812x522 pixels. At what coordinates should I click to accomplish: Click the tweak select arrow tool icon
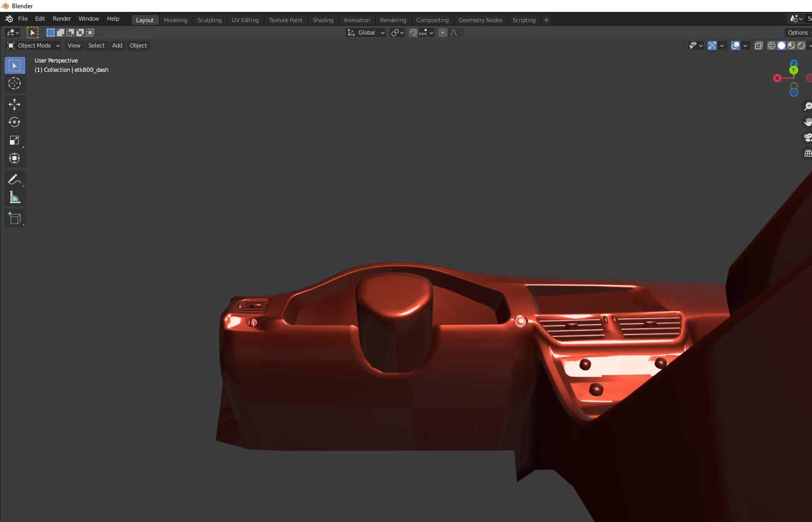pos(33,33)
